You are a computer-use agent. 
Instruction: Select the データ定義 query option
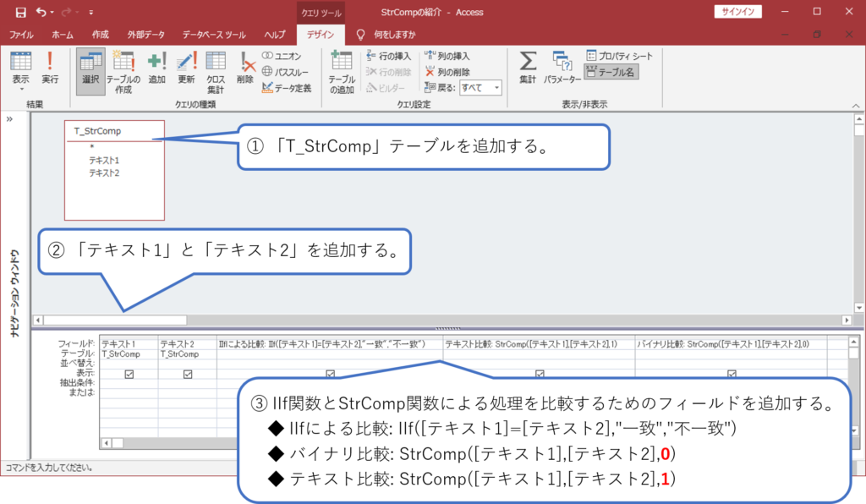(x=287, y=88)
